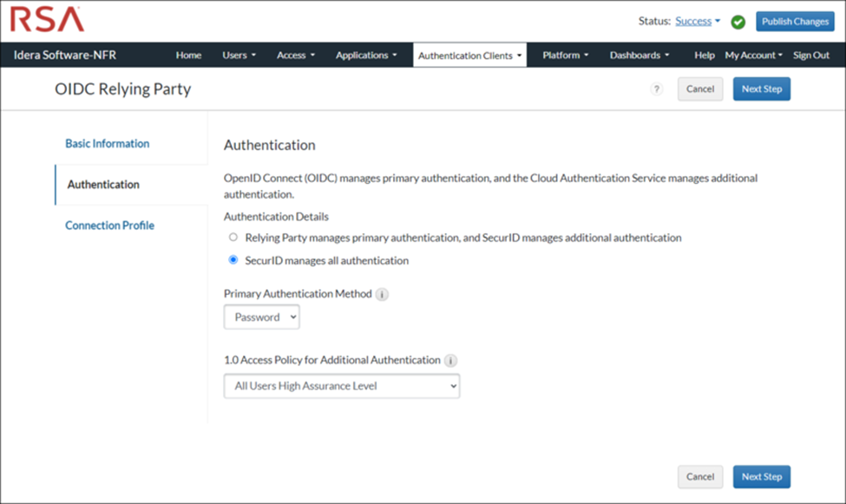Screen dimensions: 846x504
Task: Select SecurID manages all authentication option
Action: 233,260
